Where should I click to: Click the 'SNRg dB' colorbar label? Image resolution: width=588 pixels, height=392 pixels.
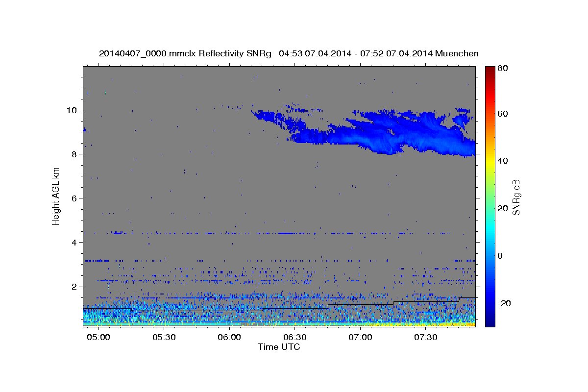[x=516, y=197]
